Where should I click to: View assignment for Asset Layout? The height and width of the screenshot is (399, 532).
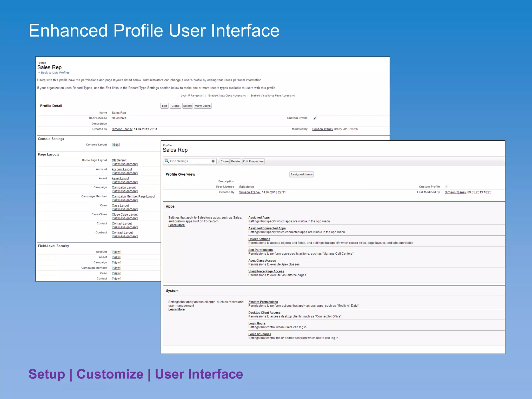point(125,182)
